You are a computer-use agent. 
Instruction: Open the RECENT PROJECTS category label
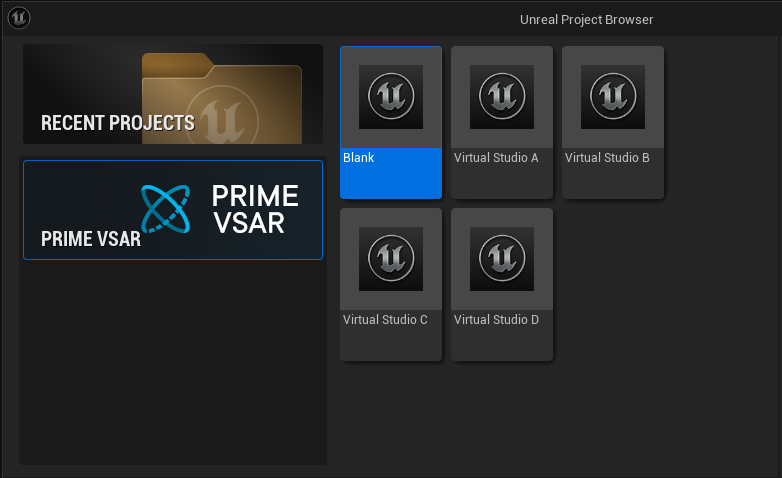tap(117, 123)
